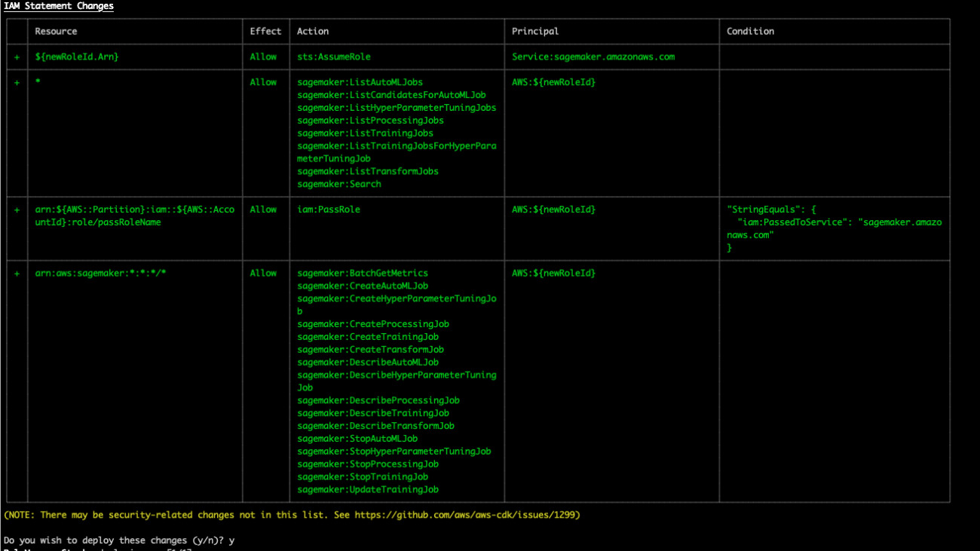Screen dimensions: 980x551
Task: Click sagemaker:CreateAutoMLJob action
Action: 363,286
